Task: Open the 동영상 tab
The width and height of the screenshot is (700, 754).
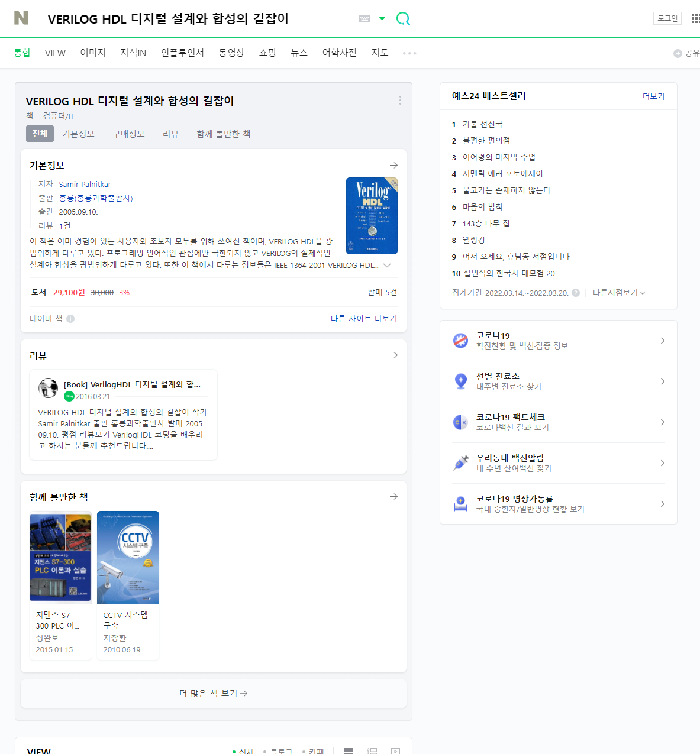Action: pyautogui.click(x=231, y=53)
